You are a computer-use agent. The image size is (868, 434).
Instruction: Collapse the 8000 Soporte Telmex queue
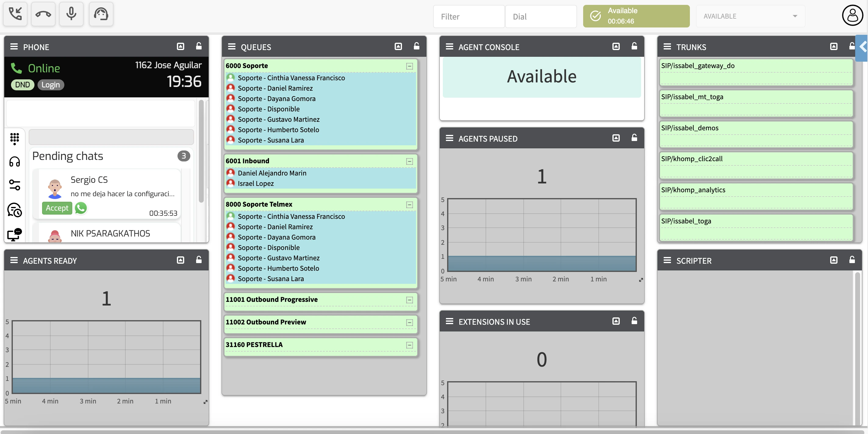tap(409, 205)
